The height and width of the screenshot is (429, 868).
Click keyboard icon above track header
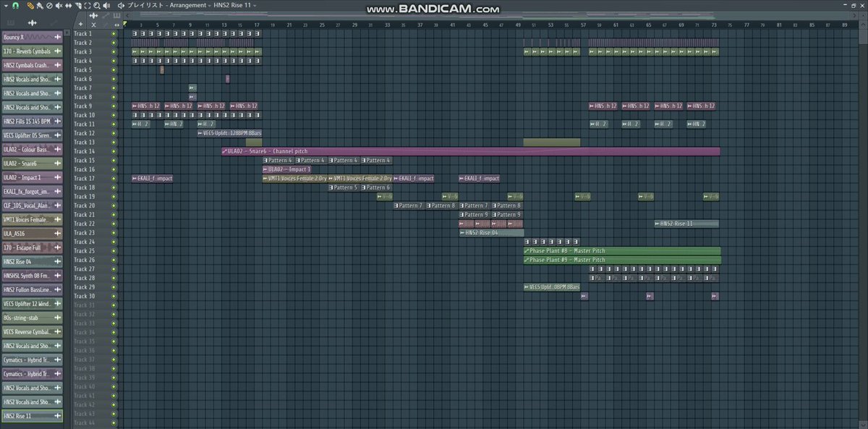click(x=116, y=15)
